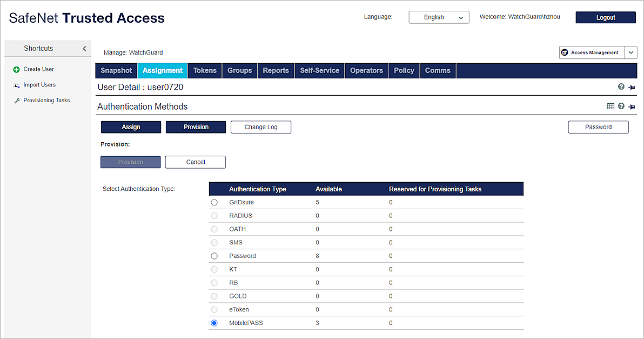This screenshot has width=644, height=339.
Task: Collapse the Shortcuts panel chevron
Action: [84, 48]
